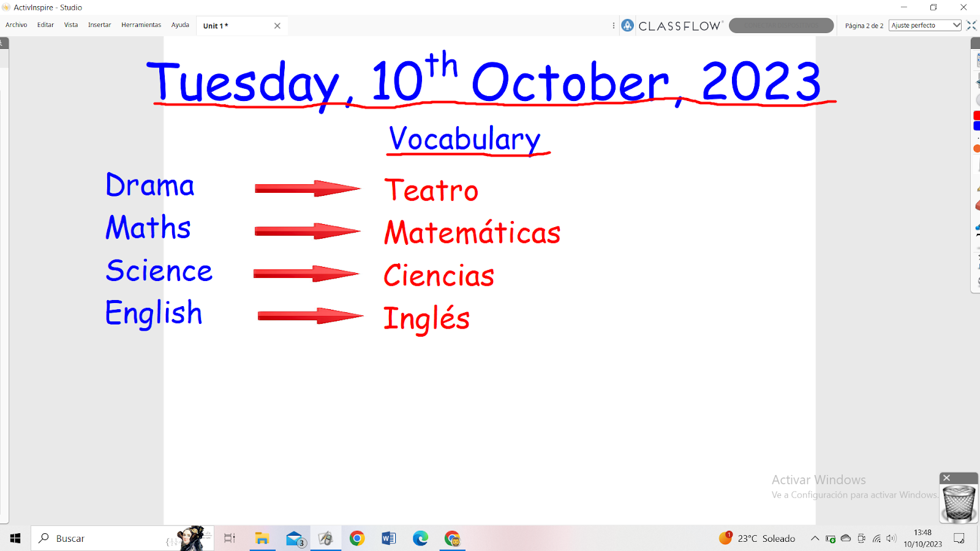Click the 'Matemáticas' text object

[472, 232]
